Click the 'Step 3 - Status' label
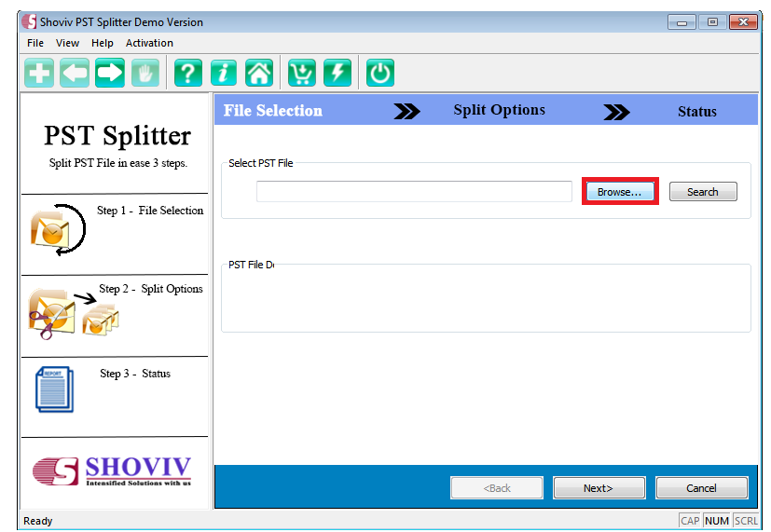Screen dimensions: 771x532 coord(135,374)
